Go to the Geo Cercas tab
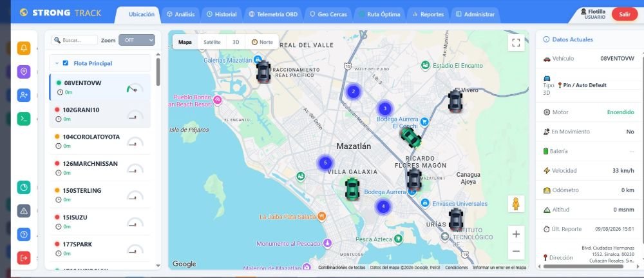 [328, 14]
